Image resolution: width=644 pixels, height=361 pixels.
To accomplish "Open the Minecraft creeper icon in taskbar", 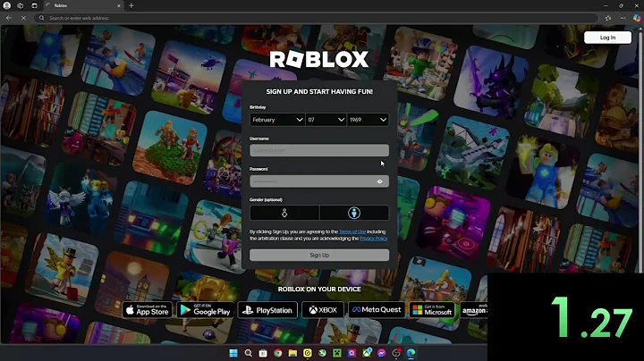I will tap(337, 353).
